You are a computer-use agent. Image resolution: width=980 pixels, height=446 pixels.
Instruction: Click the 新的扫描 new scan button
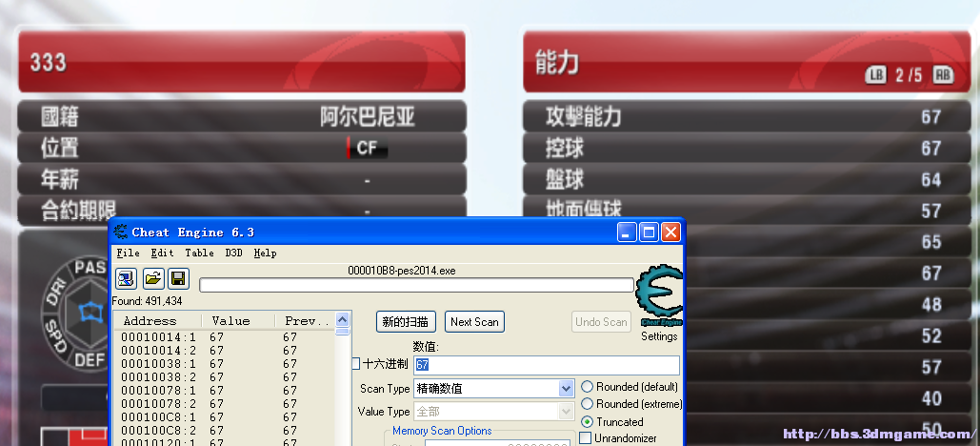point(406,322)
